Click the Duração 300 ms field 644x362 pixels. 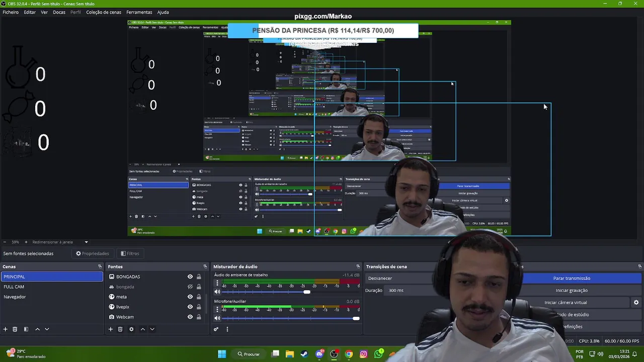point(410,290)
